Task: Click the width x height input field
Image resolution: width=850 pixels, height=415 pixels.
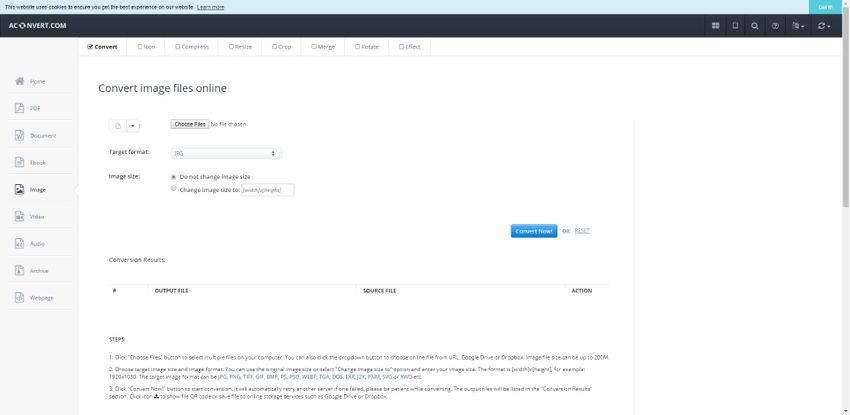Action: [x=267, y=189]
